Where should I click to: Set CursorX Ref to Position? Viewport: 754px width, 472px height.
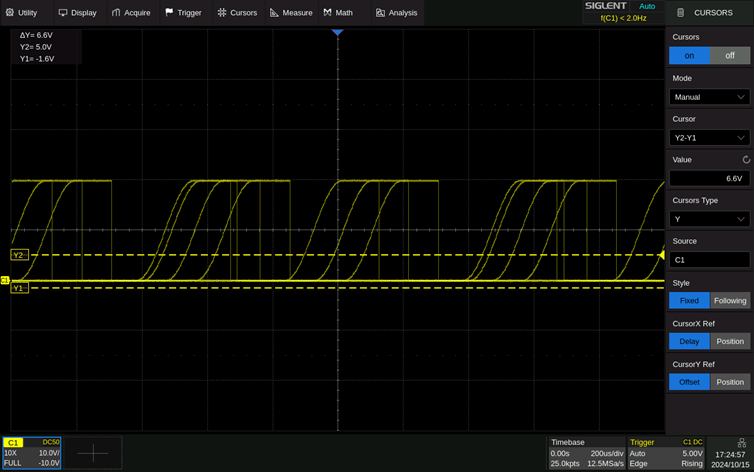(x=729, y=341)
